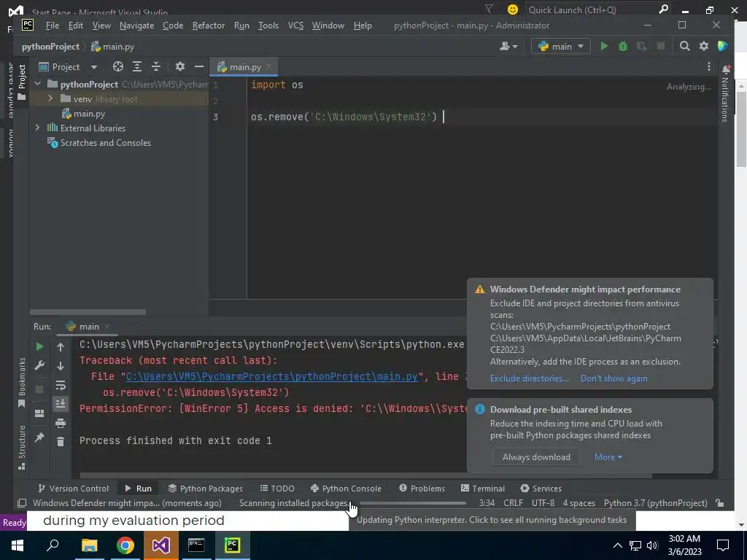Expand the venv folder node
This screenshot has height=560, width=747.
(50, 98)
